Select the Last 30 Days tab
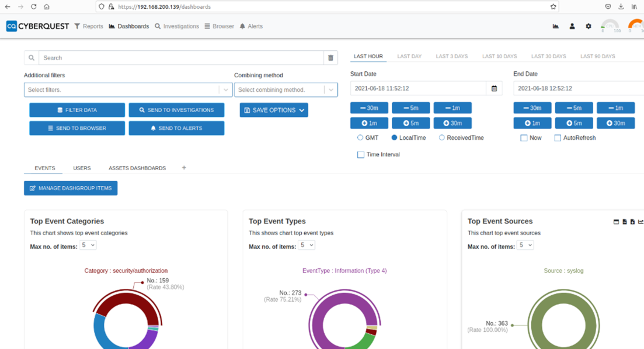The height and width of the screenshot is (349, 644). point(549,56)
